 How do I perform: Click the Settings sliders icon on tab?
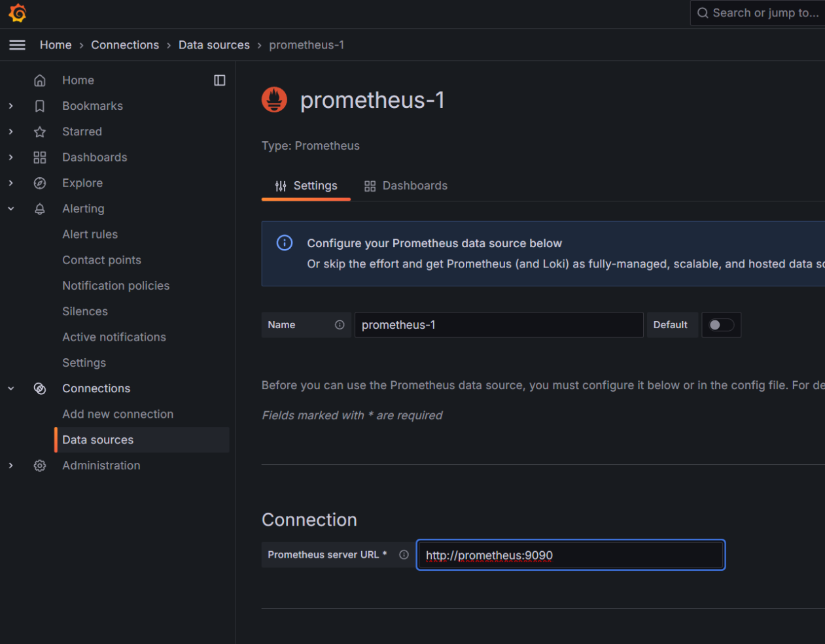tap(281, 186)
